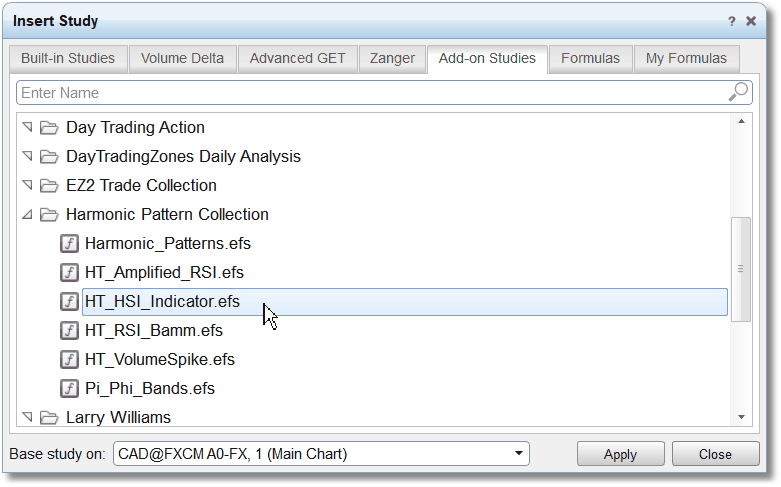Click the Pi_Phi_Bands.efs formula icon
Screen dimensions: 781x487
(69, 388)
